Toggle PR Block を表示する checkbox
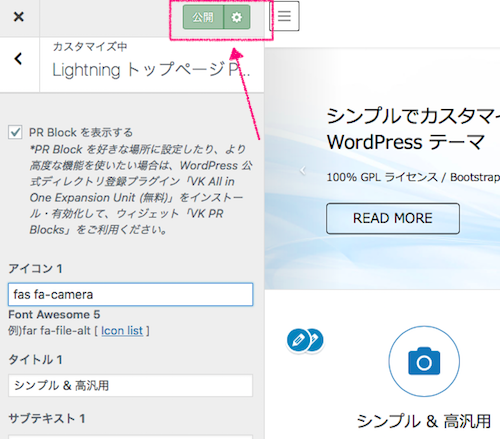The height and width of the screenshot is (439, 500). [15, 132]
